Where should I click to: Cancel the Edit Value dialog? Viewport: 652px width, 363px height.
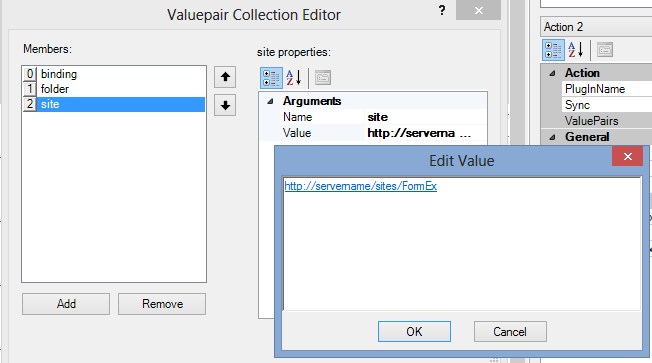(510, 331)
